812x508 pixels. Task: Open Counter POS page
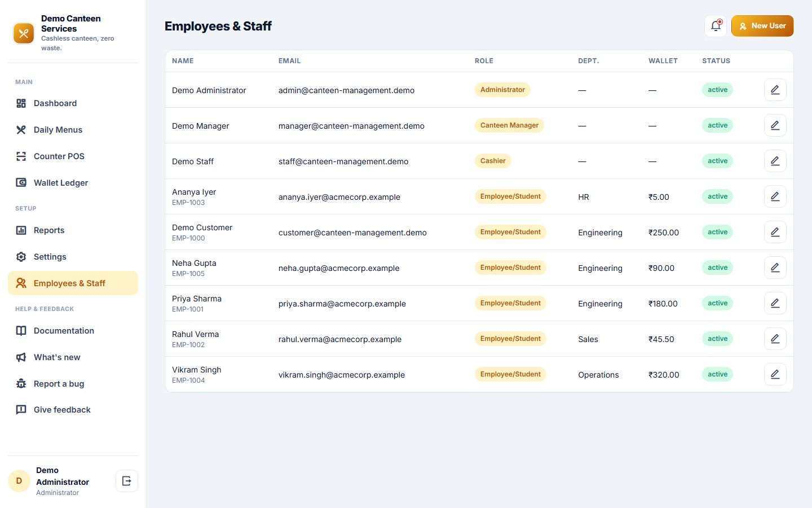click(73, 156)
